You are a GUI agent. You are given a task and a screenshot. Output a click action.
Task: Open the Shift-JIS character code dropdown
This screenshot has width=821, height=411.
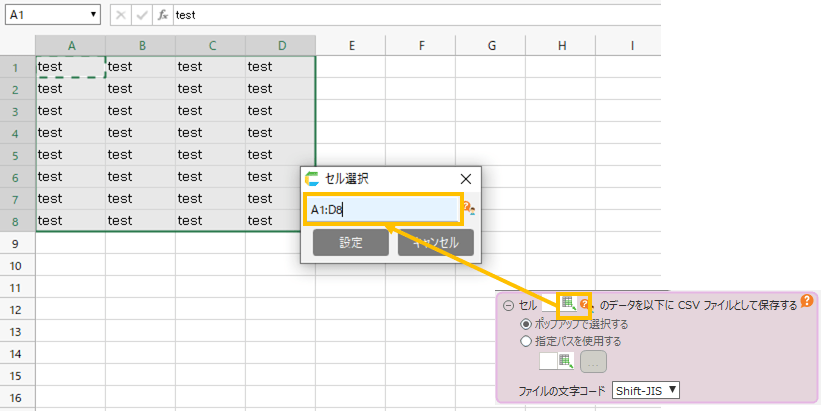tap(646, 390)
